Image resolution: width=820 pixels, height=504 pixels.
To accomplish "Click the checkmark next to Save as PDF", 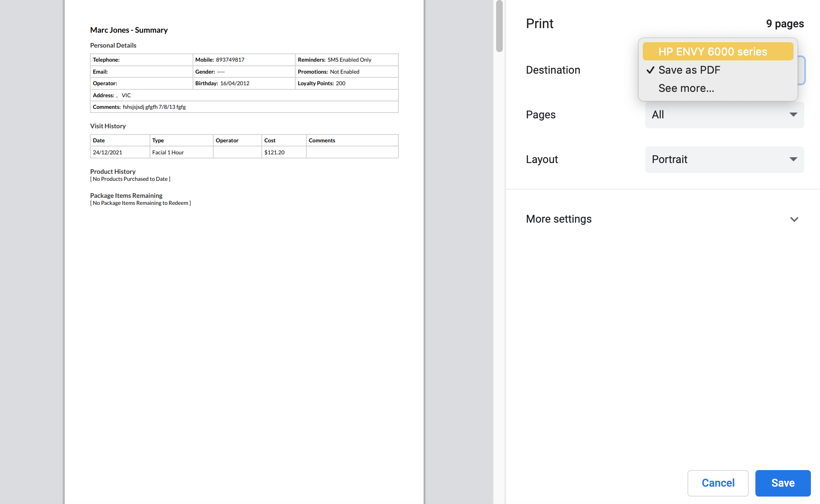I will click(650, 70).
